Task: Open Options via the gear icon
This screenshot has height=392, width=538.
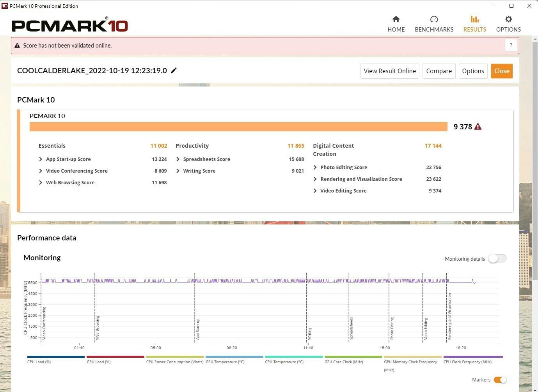Action: click(x=508, y=19)
